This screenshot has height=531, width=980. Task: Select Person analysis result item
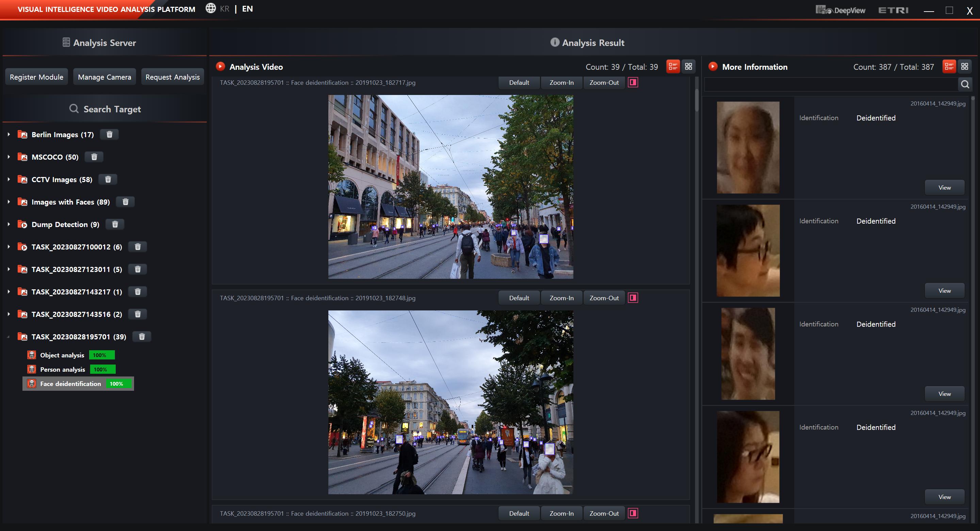click(63, 369)
